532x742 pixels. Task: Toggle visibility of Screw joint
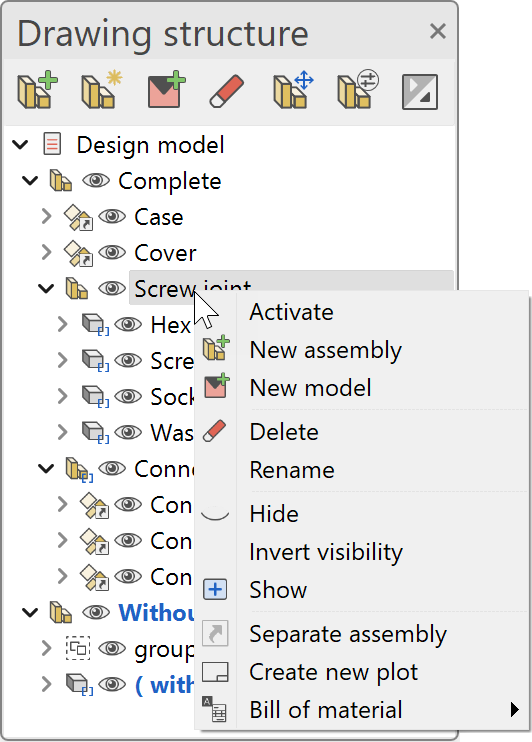coord(112,289)
